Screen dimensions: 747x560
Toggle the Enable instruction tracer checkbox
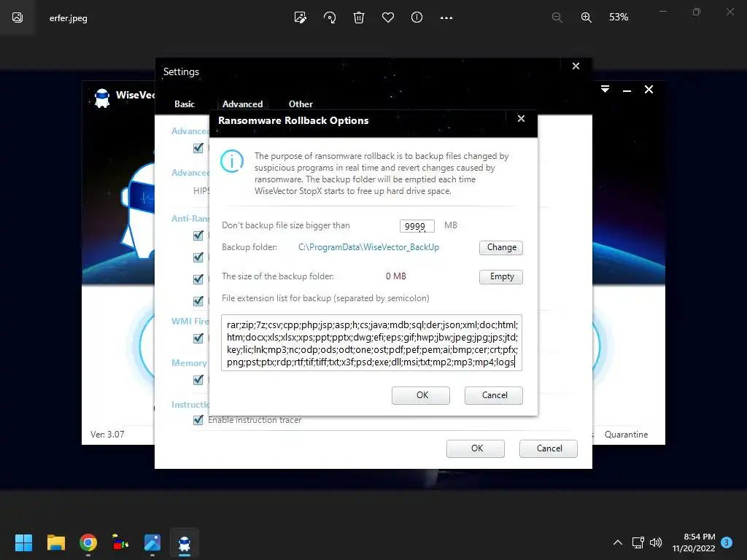point(198,420)
